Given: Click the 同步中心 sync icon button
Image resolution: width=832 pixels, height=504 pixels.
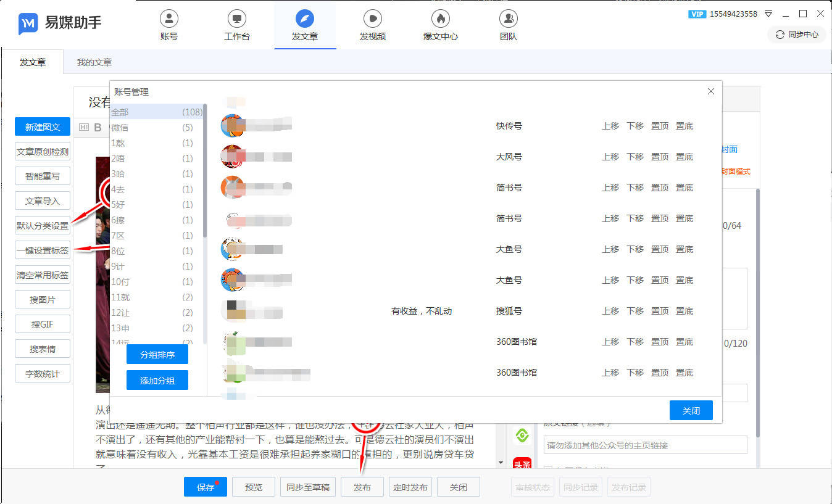Looking at the screenshot, I should (796, 35).
